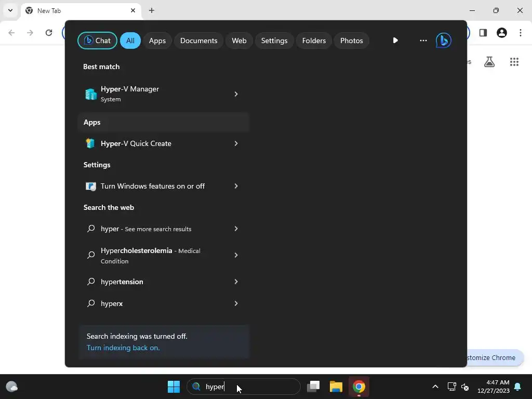
Task: Select hyperx web suggestion text
Action: (x=112, y=303)
